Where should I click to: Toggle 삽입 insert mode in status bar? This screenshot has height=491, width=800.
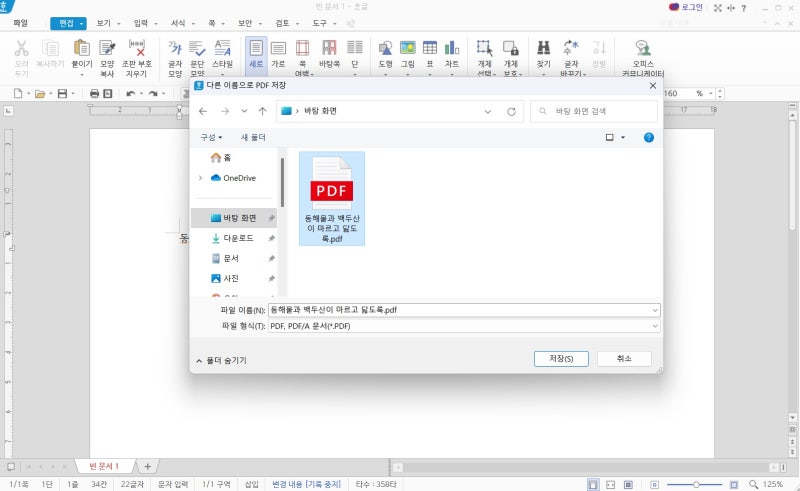pos(252,484)
